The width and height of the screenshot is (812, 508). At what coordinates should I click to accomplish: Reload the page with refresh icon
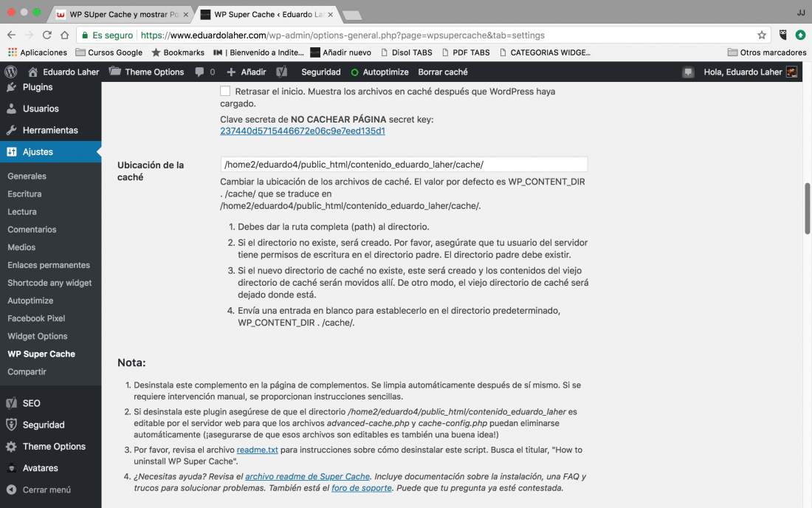(47, 35)
